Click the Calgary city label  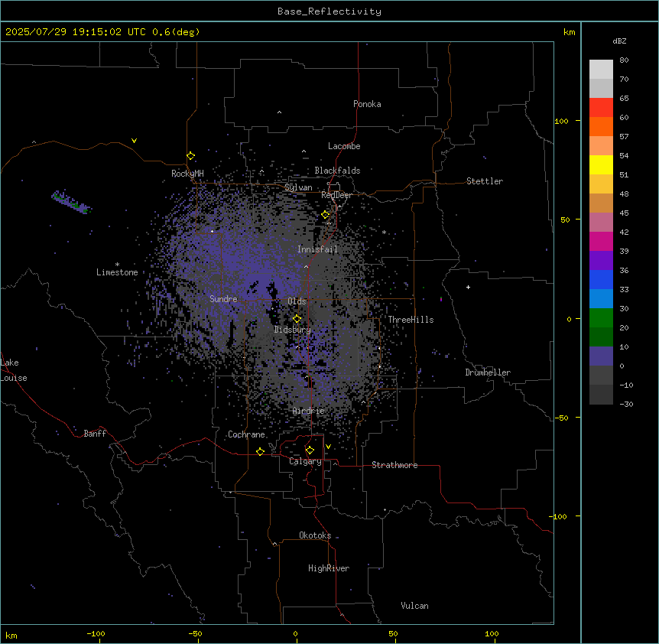[x=305, y=461]
